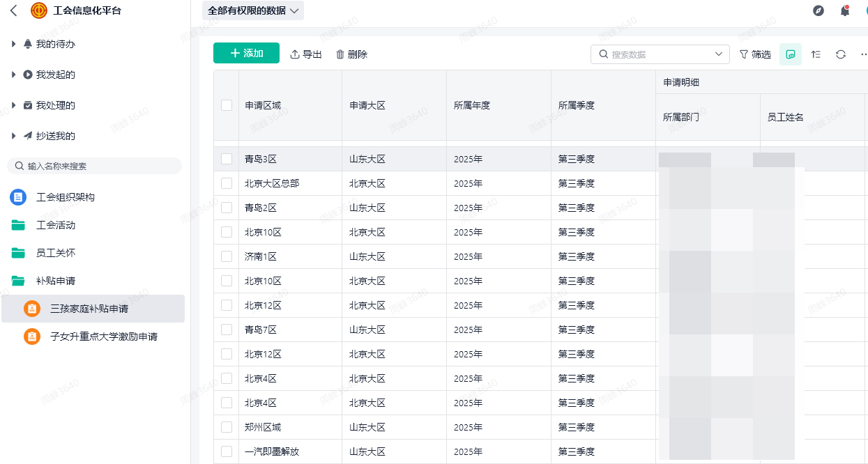Select the checkbox for the 青岛3区 row

(227, 159)
